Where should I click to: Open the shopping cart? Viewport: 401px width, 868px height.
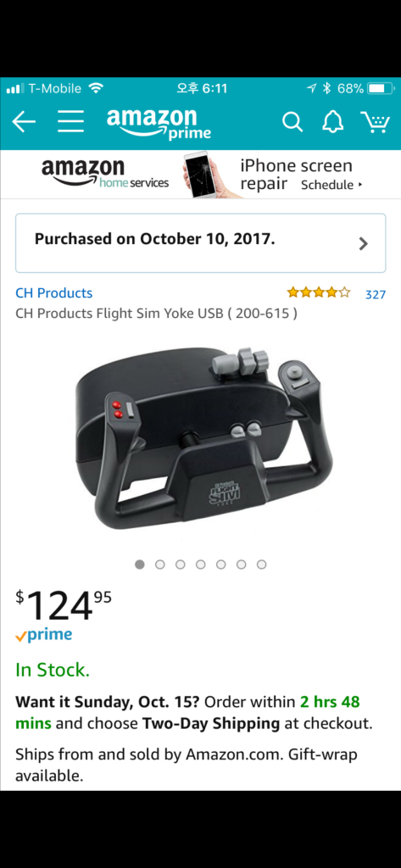pos(375,122)
